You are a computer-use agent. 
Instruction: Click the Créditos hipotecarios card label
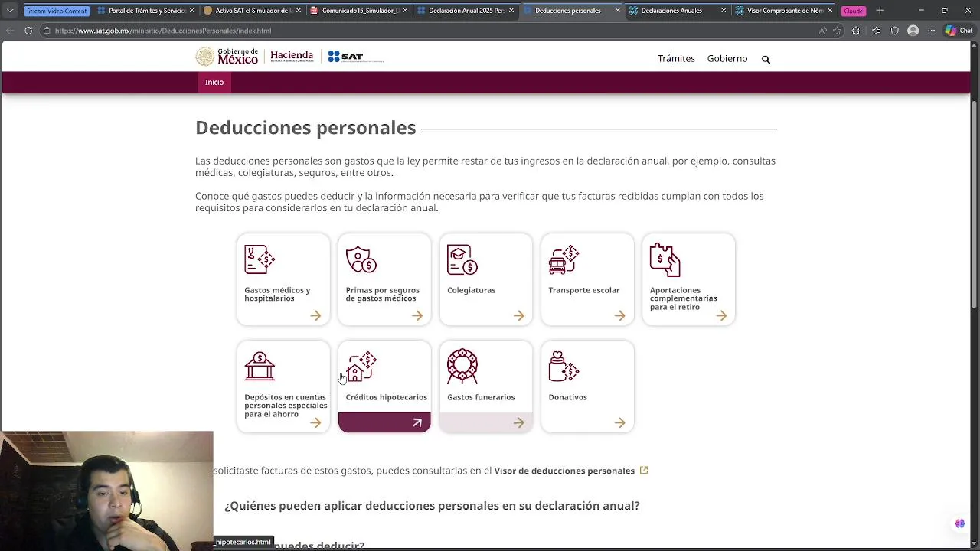(x=387, y=397)
